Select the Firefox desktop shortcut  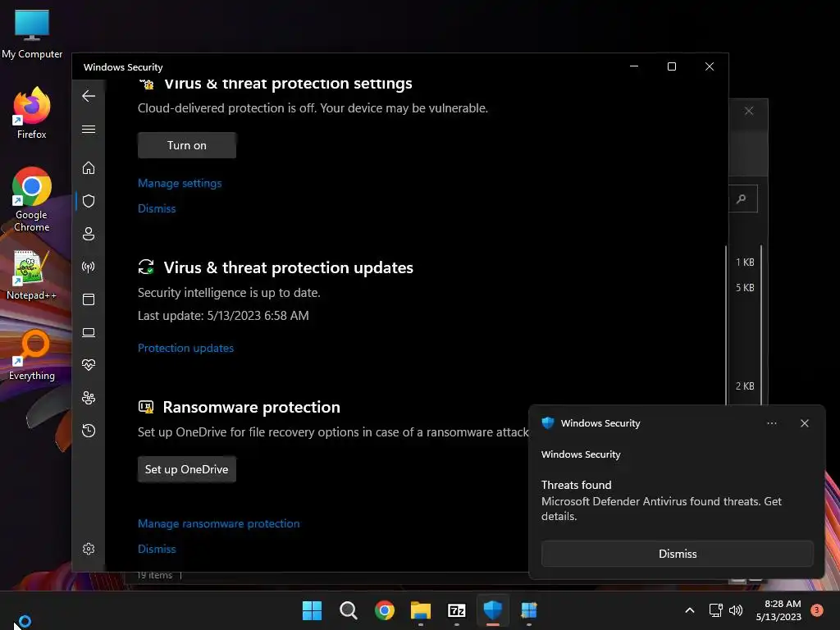(32, 113)
